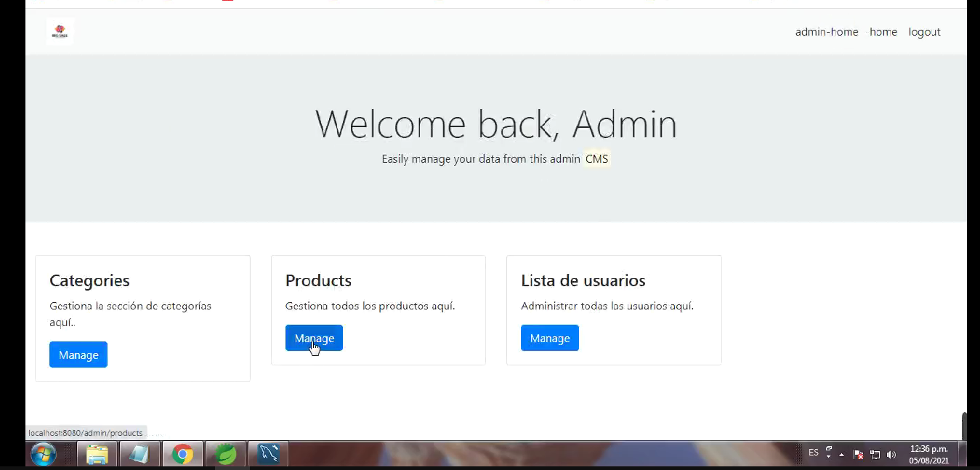Click the Lista de usuarios heading
980x470 pixels.
(583, 280)
